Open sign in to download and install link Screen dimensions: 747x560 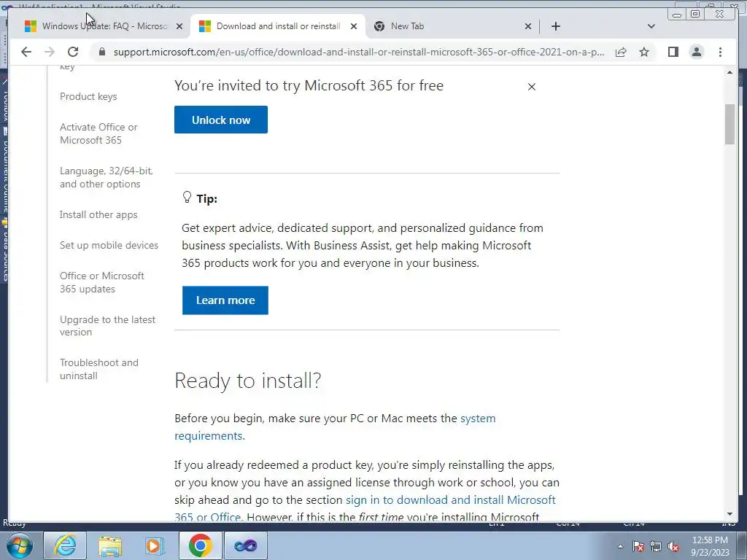coord(365,508)
